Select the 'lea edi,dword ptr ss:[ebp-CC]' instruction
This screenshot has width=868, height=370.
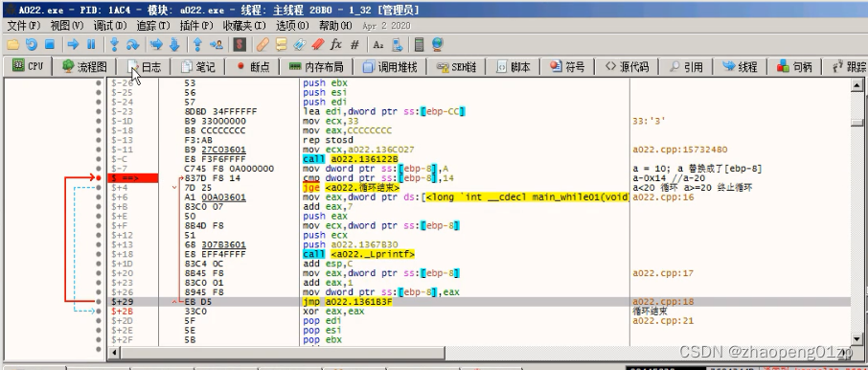(384, 112)
